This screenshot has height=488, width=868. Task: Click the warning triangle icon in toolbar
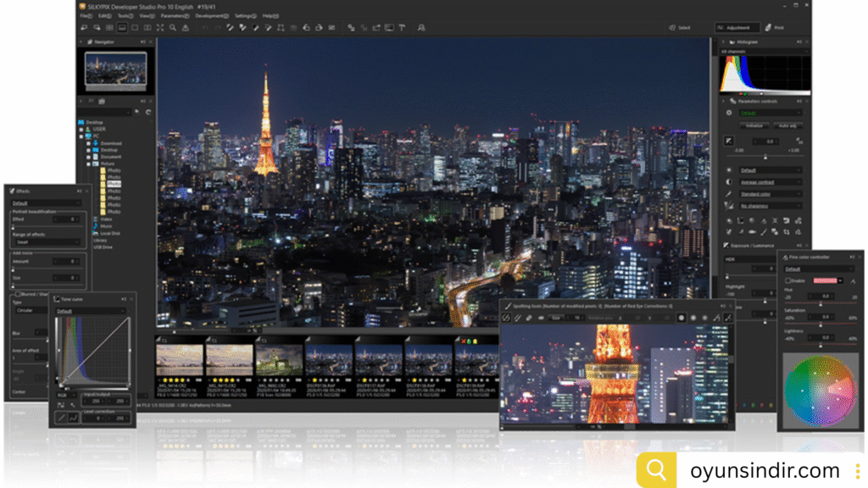pos(184,28)
